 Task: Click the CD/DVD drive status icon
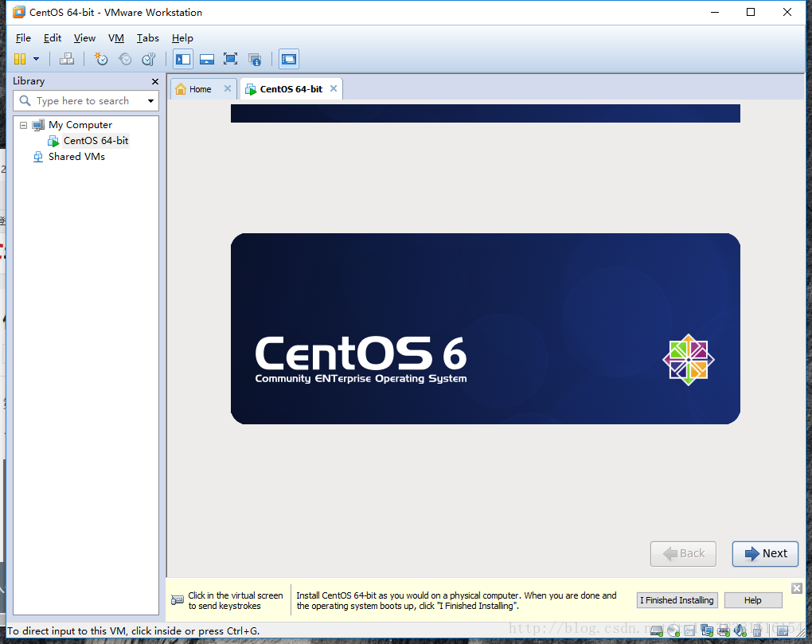click(x=673, y=630)
